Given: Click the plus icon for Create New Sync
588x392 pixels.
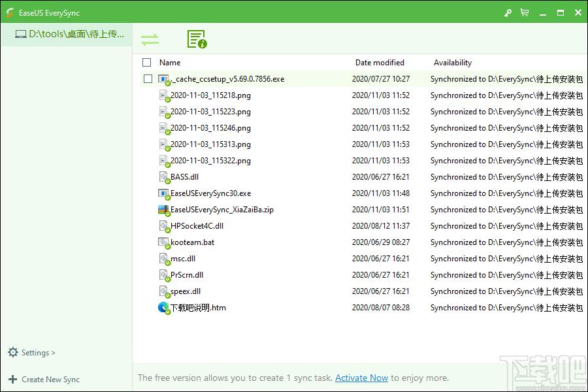Looking at the screenshot, I should [x=13, y=379].
